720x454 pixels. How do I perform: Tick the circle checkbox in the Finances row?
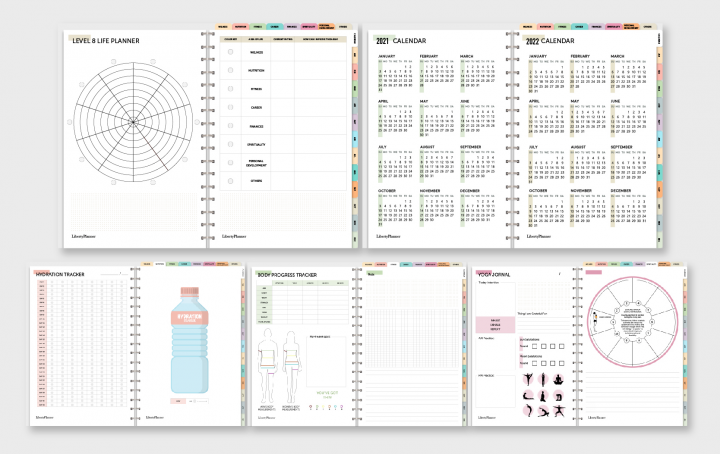pos(231,126)
